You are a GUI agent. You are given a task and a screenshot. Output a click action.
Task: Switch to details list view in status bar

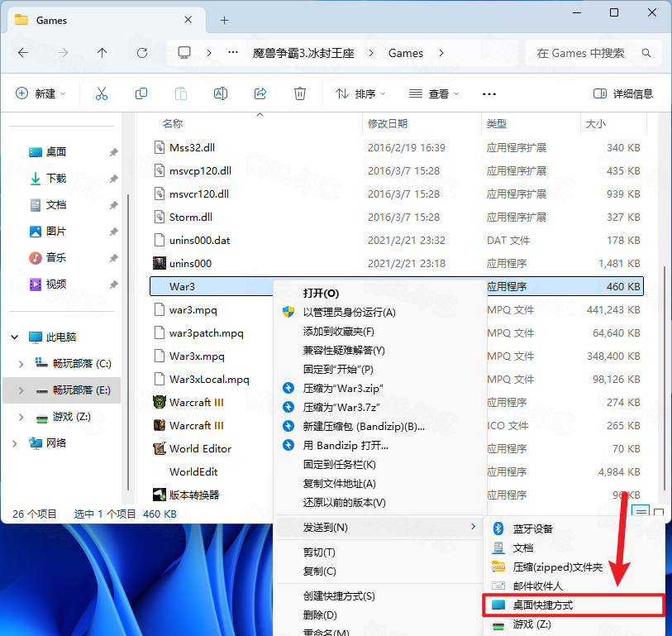pos(641,511)
